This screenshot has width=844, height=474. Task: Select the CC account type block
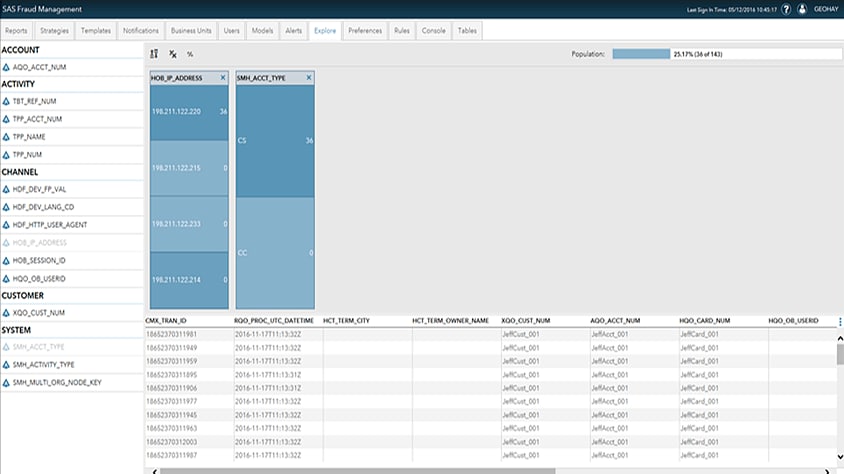[275, 253]
